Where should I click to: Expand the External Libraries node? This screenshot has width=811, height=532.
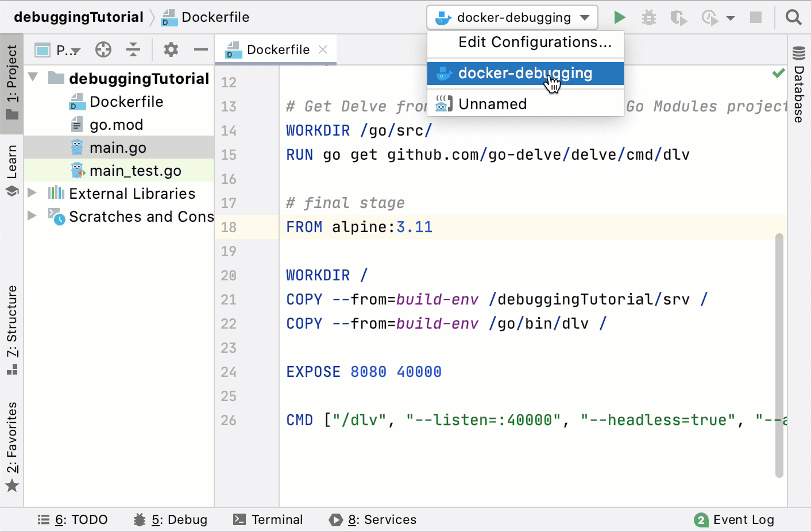point(33,194)
